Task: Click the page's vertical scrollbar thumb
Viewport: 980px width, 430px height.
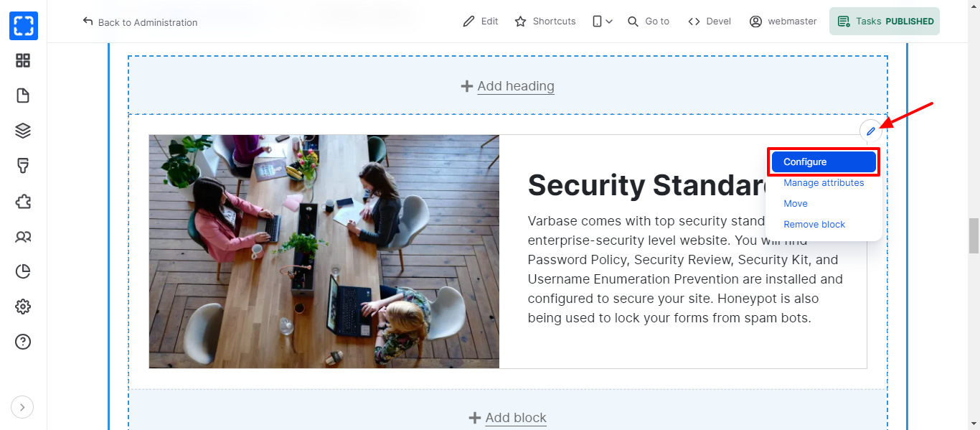Action: pyautogui.click(x=974, y=235)
